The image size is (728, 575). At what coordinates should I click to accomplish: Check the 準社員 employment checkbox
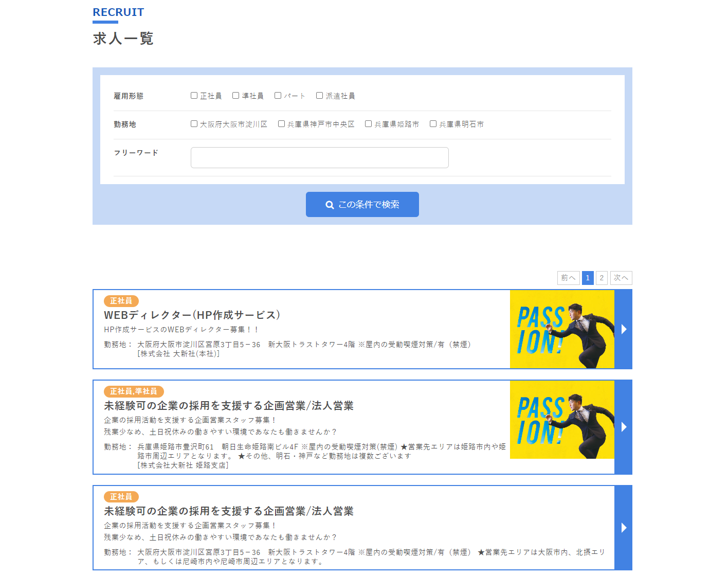[x=236, y=96]
